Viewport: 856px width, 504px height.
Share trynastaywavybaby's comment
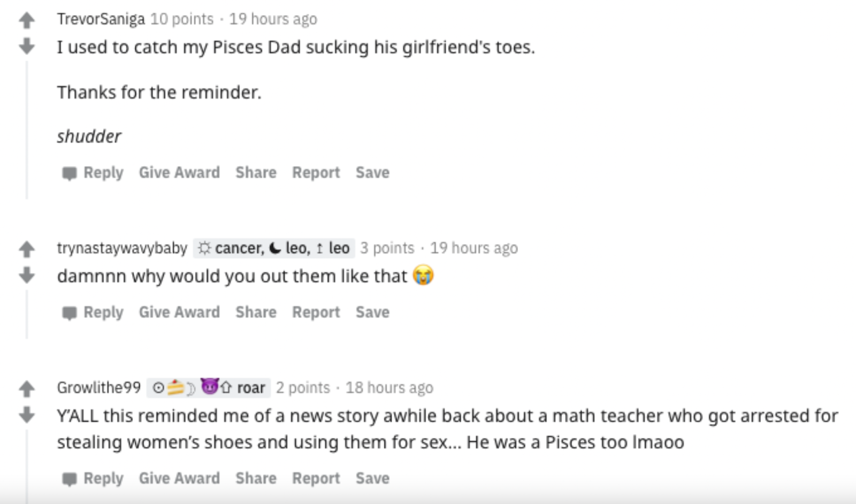[256, 312]
